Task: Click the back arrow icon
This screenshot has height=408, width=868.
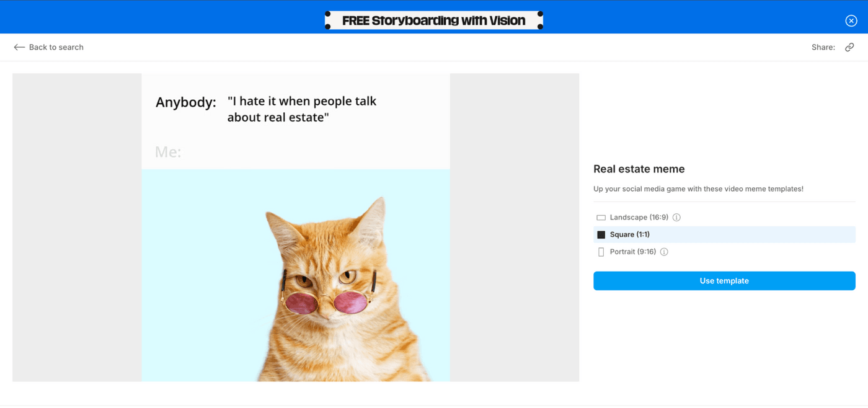Action: click(x=19, y=47)
